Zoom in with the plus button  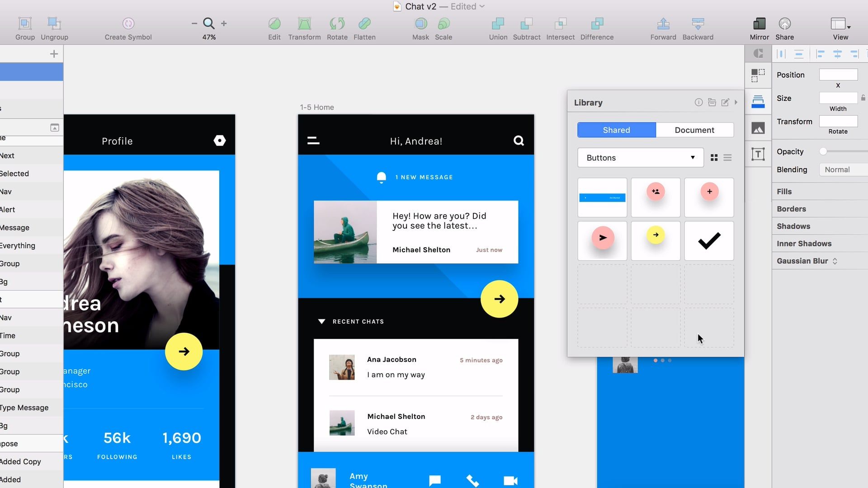point(224,23)
